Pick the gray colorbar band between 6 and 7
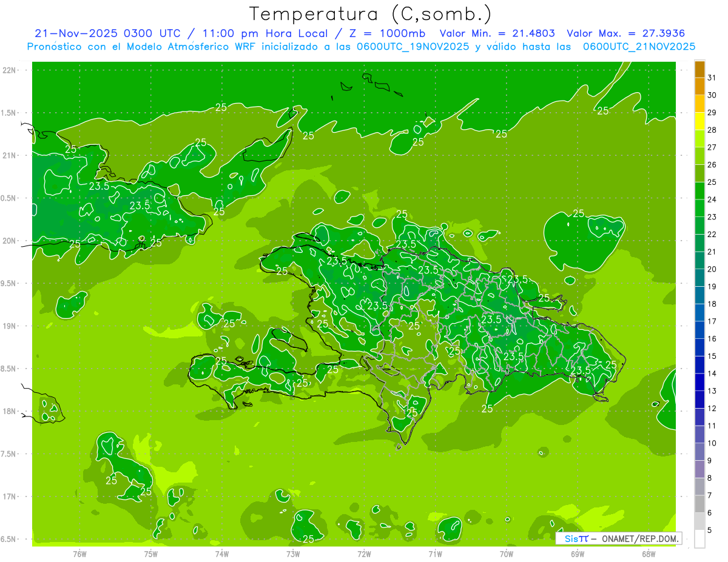The width and height of the screenshot is (728, 562). (700, 504)
